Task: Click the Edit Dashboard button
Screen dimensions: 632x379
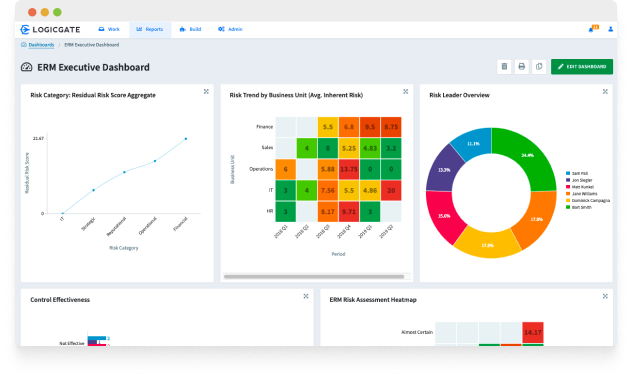Action: (582, 67)
